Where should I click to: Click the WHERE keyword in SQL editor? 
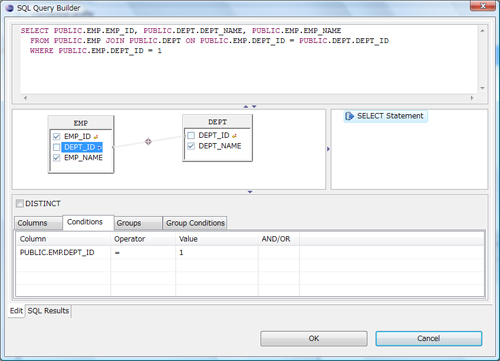[42, 51]
